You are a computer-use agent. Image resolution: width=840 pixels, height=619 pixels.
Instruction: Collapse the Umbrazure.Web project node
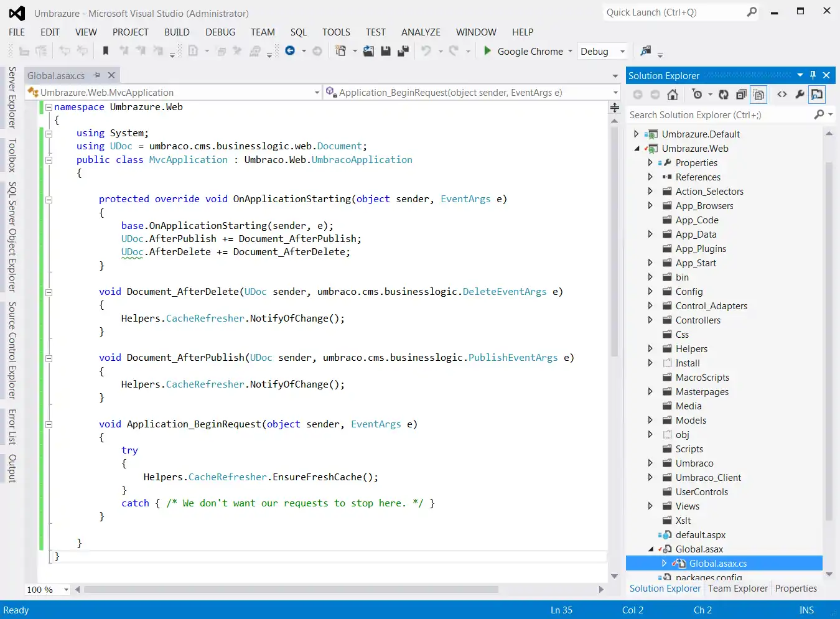point(637,149)
